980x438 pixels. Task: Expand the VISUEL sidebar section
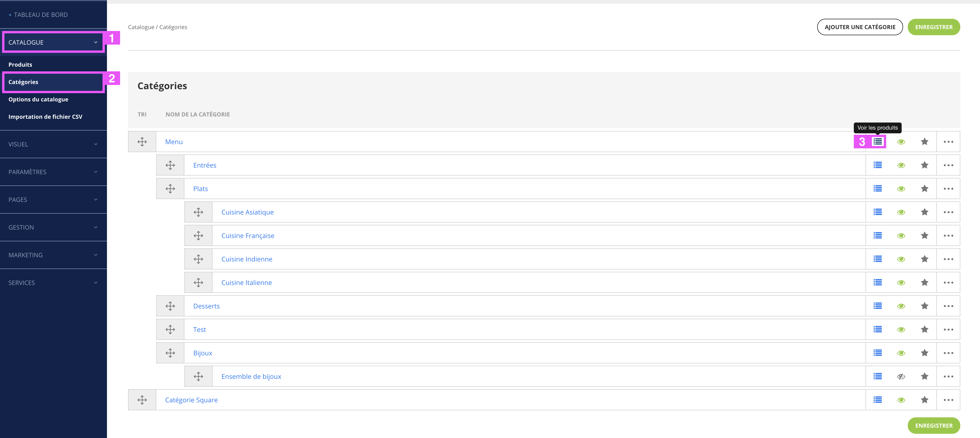[53, 144]
